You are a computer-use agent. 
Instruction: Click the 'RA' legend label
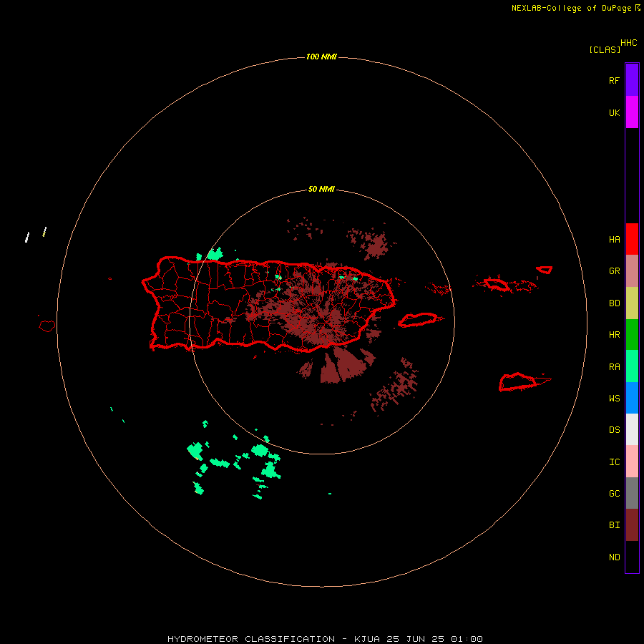[x=614, y=366]
